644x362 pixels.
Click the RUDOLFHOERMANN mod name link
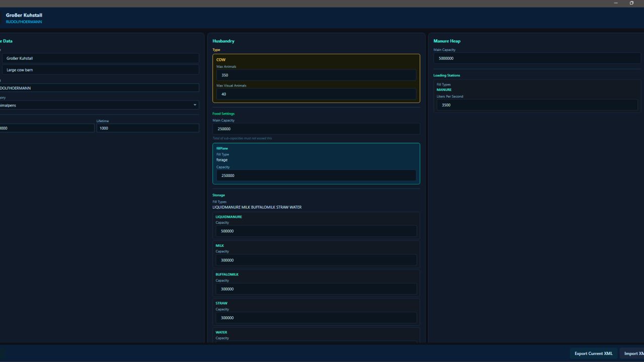tap(24, 22)
